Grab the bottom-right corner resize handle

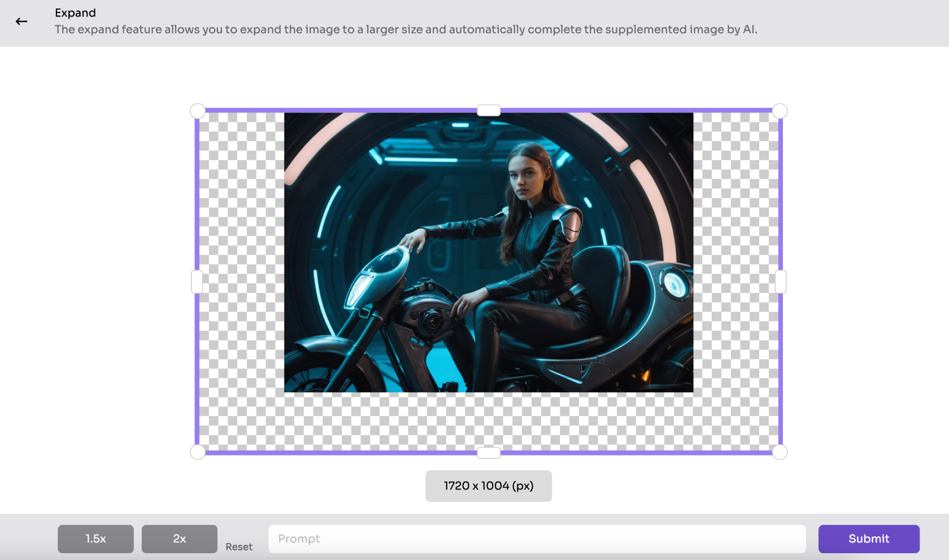point(780,452)
